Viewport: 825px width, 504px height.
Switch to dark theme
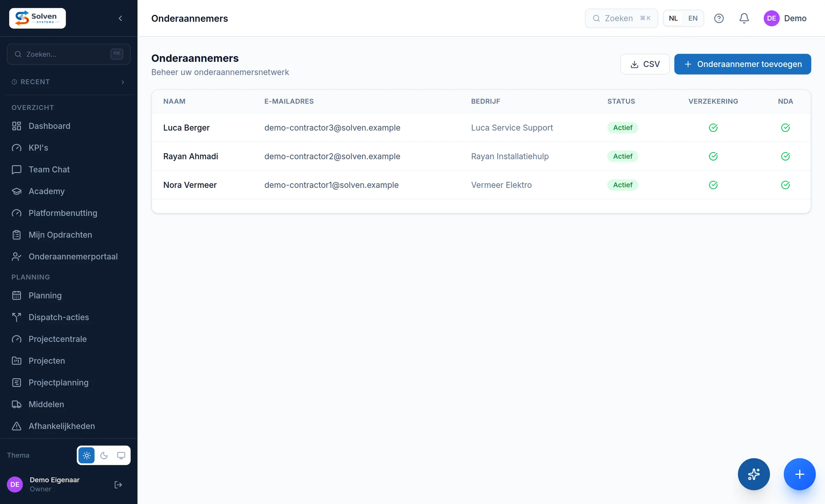pos(104,456)
